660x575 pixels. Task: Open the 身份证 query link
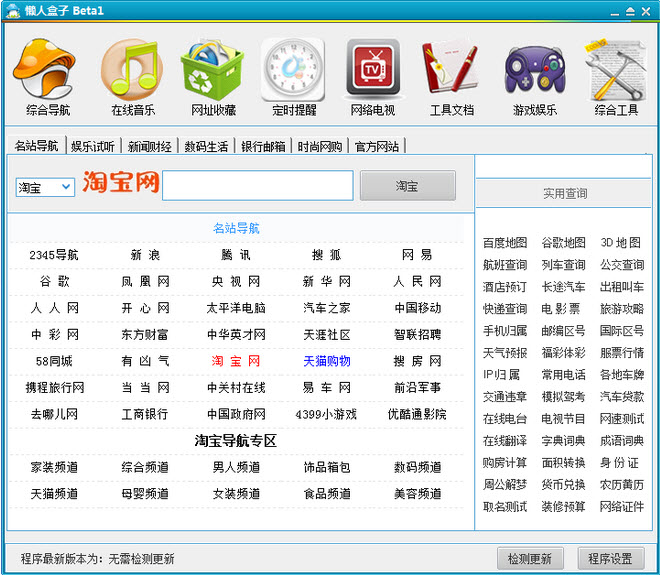pyautogui.click(x=620, y=462)
